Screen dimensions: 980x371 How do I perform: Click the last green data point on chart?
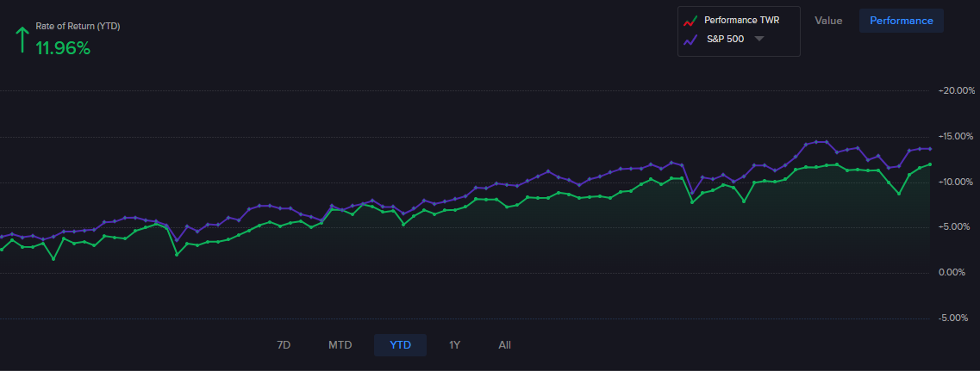coord(930,164)
